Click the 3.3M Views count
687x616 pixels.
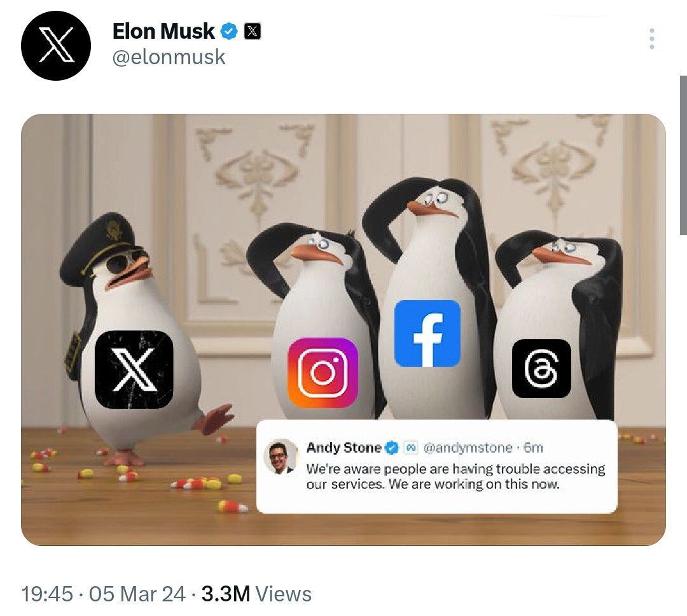pos(256,594)
